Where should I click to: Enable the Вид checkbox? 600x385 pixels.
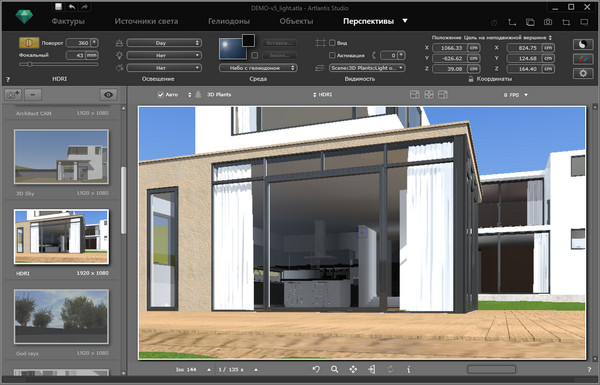pos(332,43)
